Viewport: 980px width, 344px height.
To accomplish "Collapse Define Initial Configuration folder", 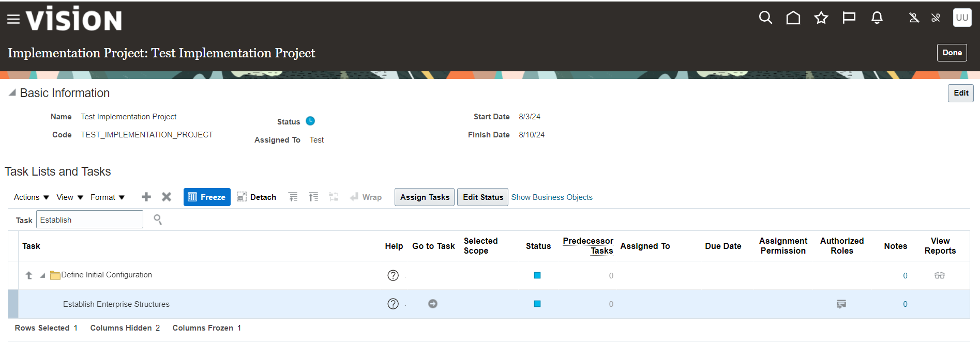I will point(42,275).
